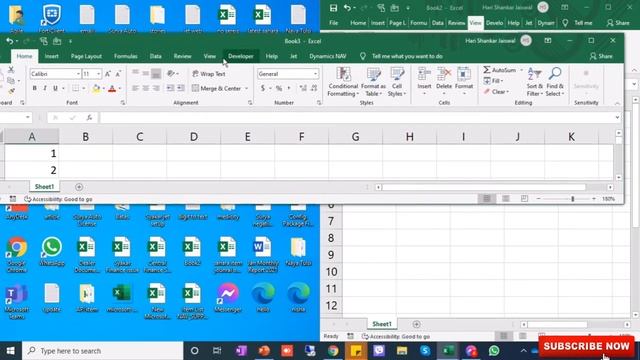Viewport: 640px width, 360px height.
Task: Click Merge & Center button
Action: [x=217, y=88]
